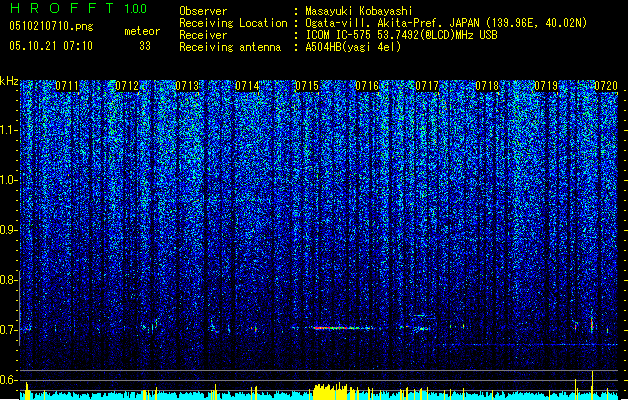Click the 0.6 frequency axis label
Screen dimensions: 629x400
click(9, 380)
